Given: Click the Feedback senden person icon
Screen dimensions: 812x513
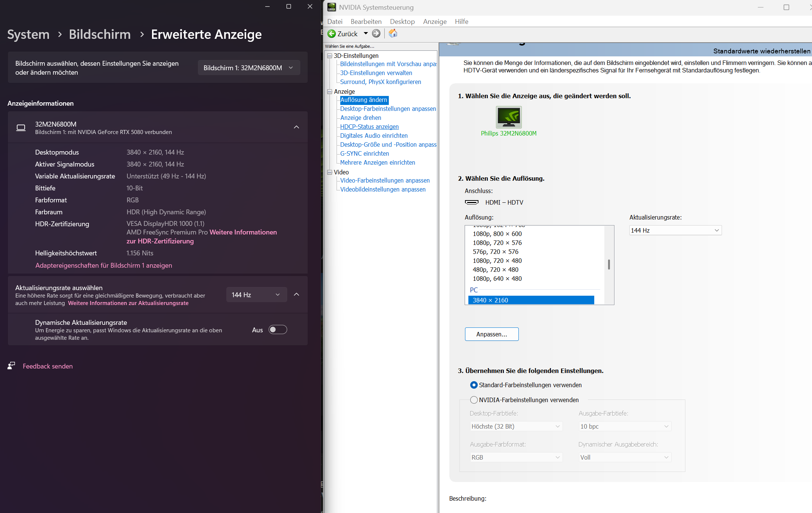Looking at the screenshot, I should 11,366.
